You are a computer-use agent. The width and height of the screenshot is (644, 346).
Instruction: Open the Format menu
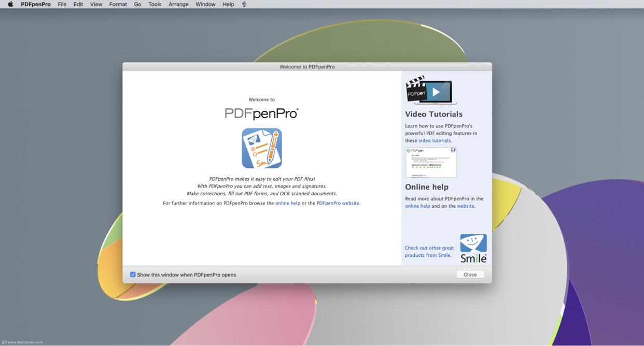[118, 4]
